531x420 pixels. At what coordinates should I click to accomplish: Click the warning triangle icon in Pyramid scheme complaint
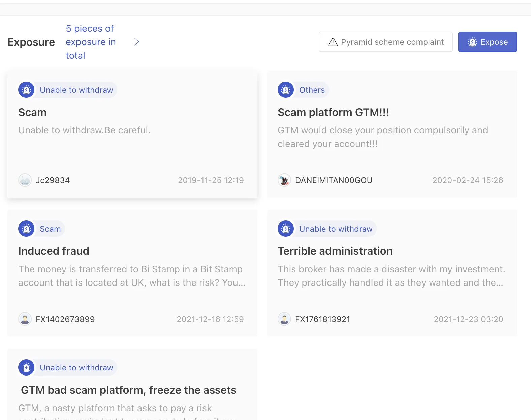point(333,42)
